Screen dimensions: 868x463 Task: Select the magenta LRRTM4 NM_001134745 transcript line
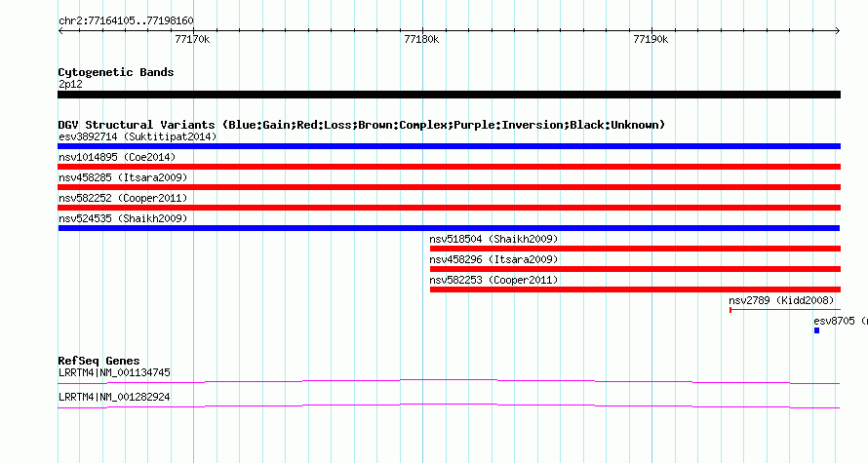tap(449, 381)
